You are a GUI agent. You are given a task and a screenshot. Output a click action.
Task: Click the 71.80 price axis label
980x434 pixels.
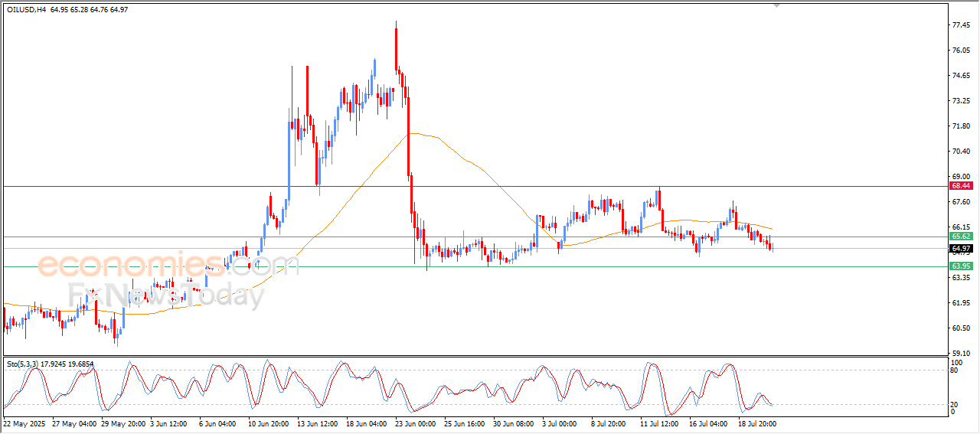point(961,126)
